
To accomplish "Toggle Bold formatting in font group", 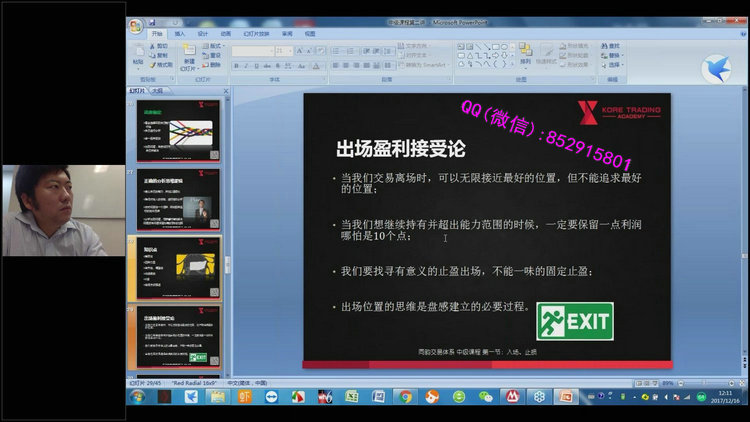I will pos(236,65).
